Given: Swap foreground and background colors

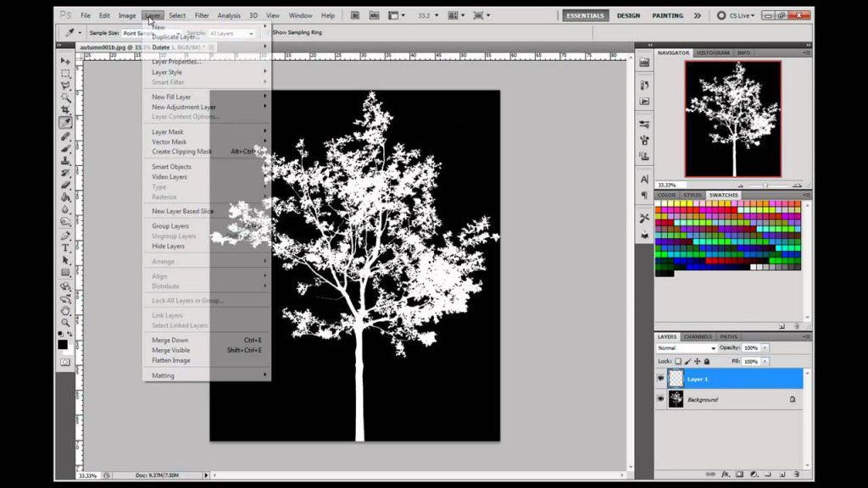Looking at the screenshot, I should tap(70, 334).
